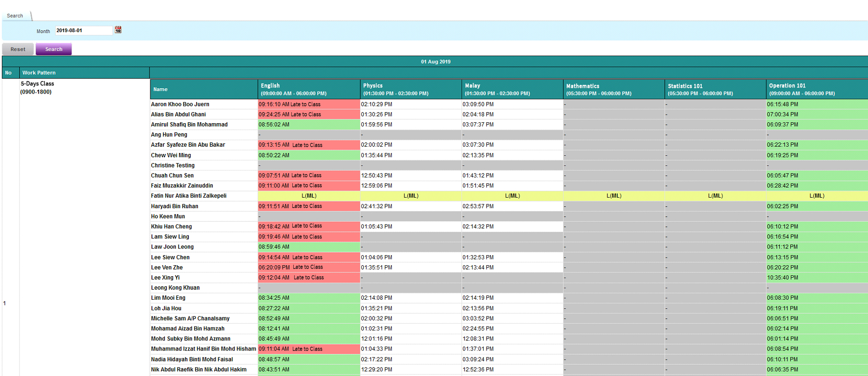The image size is (868, 376).
Task: Select the name Leong Kong Khuan
Action: click(x=175, y=288)
